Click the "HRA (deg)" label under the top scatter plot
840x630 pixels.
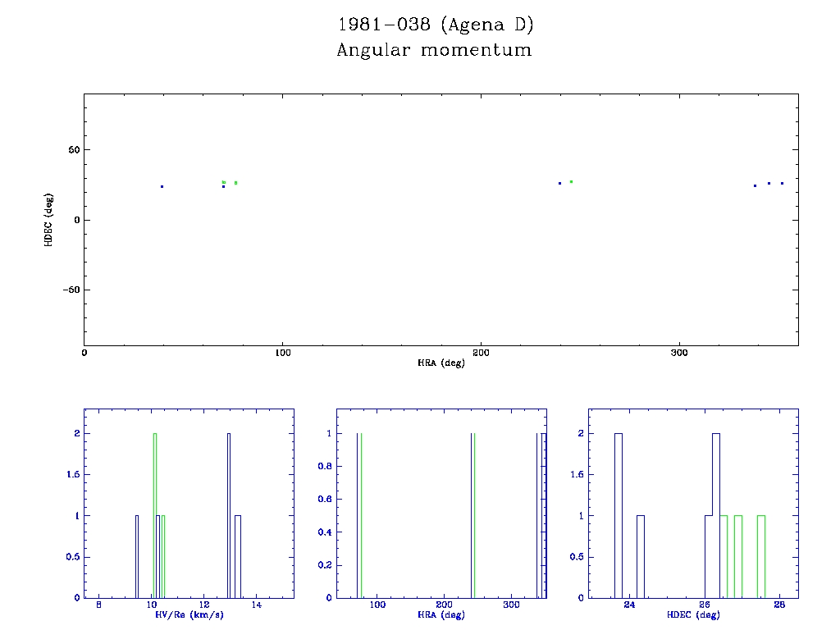(x=441, y=363)
